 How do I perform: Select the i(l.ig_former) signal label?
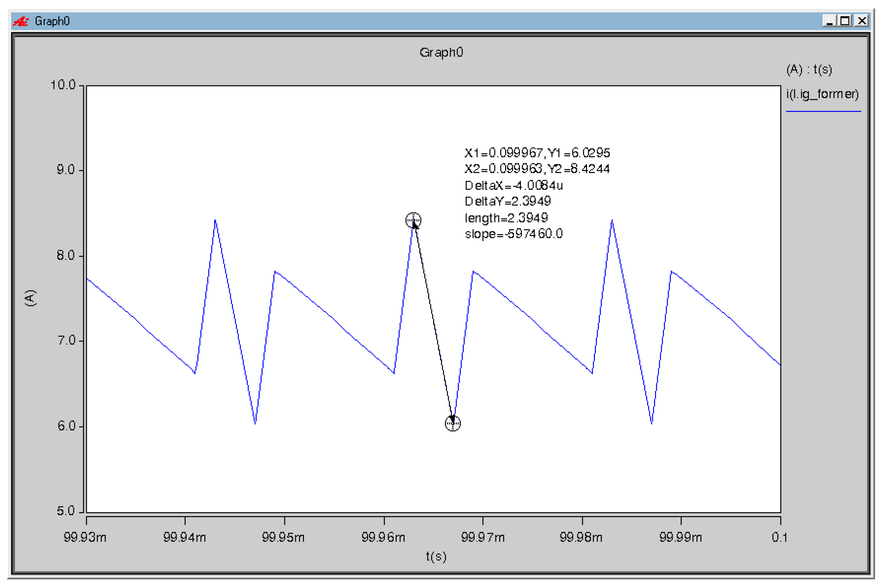pos(822,94)
